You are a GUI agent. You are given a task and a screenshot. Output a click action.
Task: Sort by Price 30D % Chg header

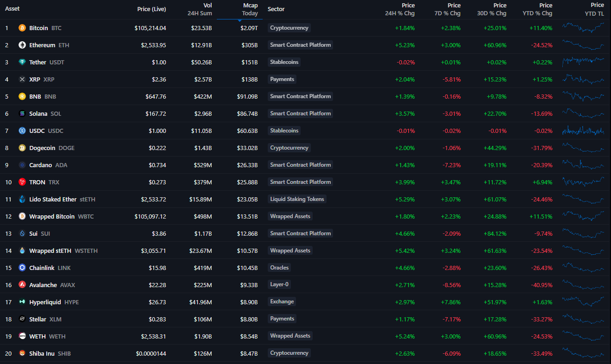(491, 9)
